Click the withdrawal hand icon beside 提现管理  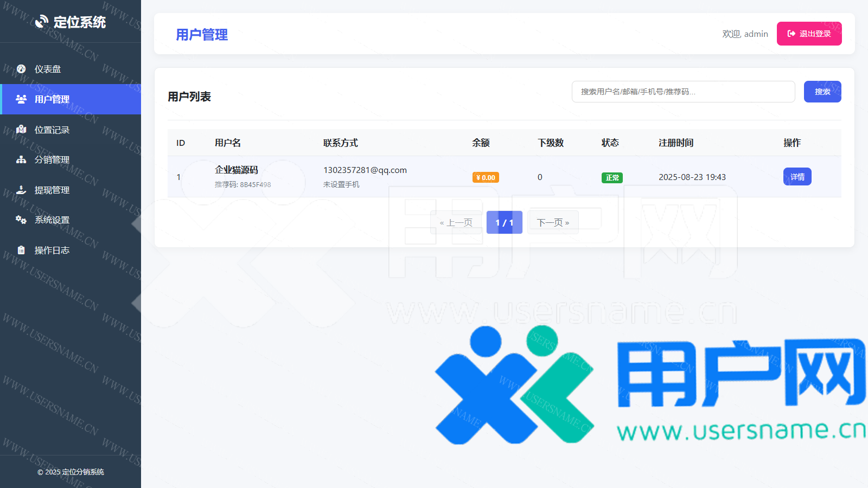[x=21, y=190]
